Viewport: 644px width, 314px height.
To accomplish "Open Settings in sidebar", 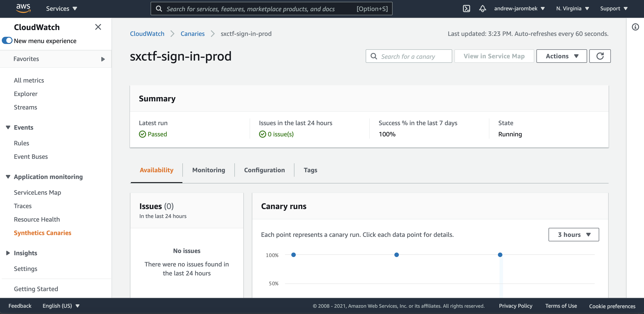I will pos(26,269).
